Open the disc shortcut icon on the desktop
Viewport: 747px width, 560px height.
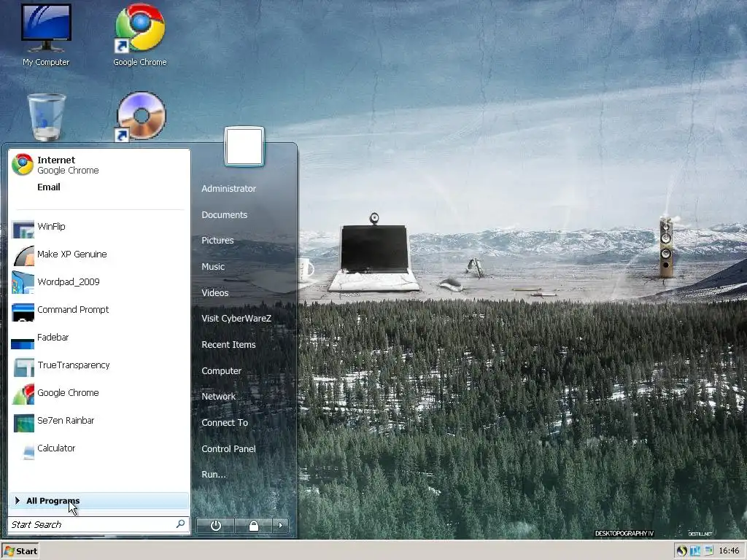[x=141, y=117]
